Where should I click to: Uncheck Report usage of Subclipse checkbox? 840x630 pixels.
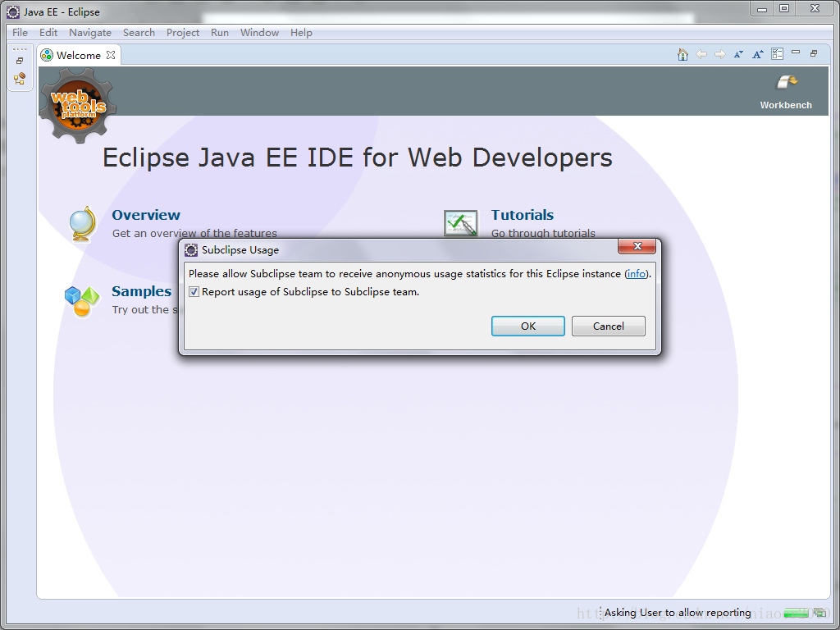click(194, 292)
